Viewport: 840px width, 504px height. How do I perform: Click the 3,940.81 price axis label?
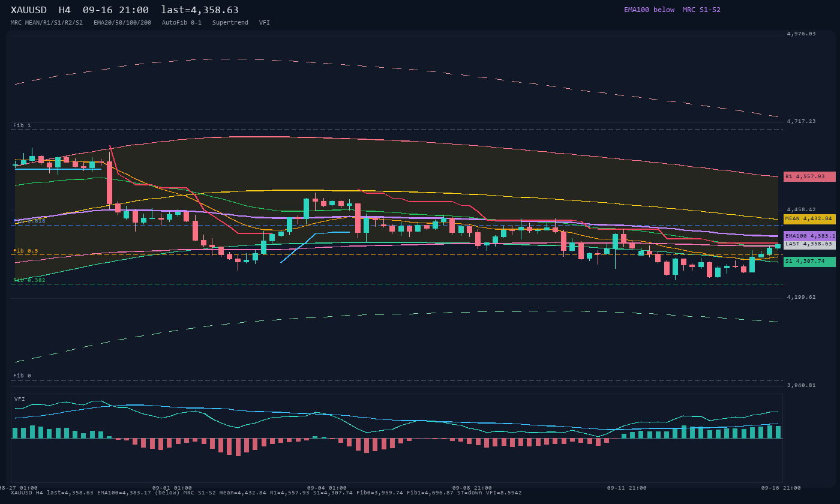pos(802,385)
